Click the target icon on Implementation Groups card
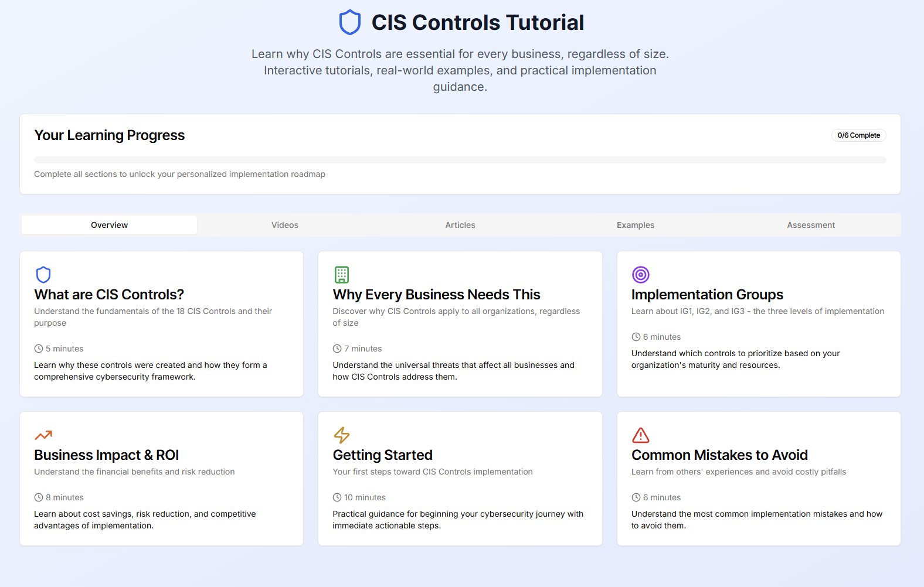 (641, 275)
